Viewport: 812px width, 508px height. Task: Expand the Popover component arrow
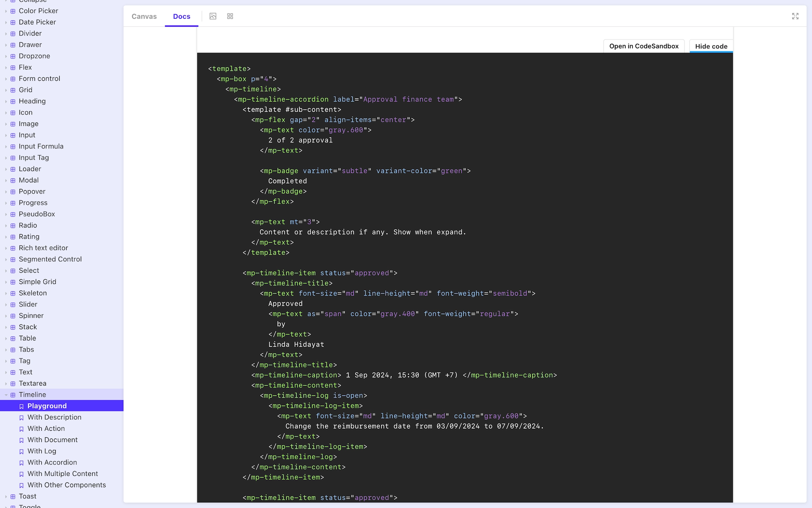click(x=6, y=192)
